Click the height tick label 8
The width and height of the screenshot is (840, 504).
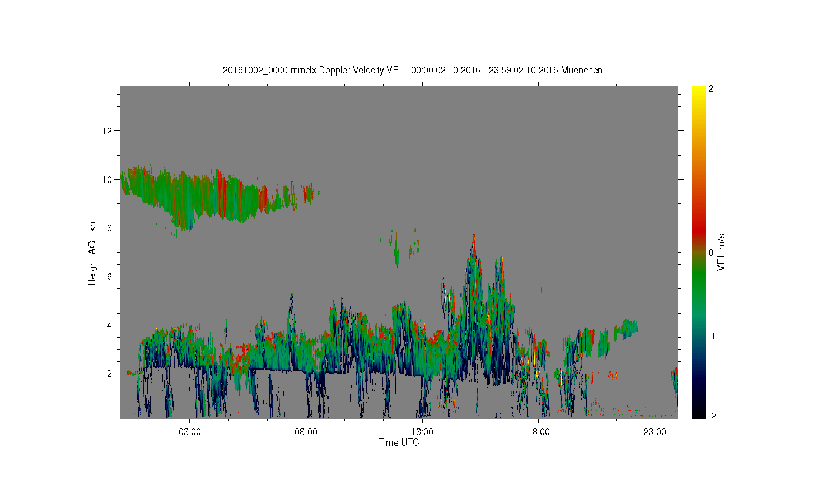tap(110, 228)
